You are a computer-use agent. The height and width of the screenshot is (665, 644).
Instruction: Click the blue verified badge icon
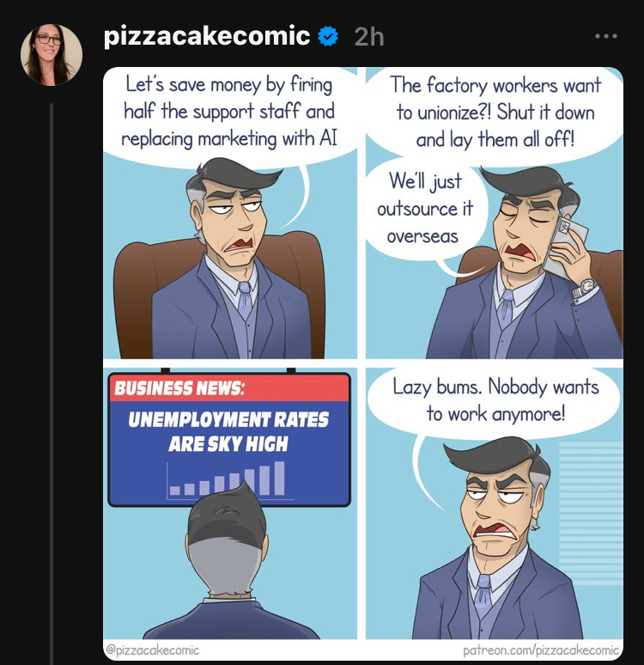[x=328, y=36]
